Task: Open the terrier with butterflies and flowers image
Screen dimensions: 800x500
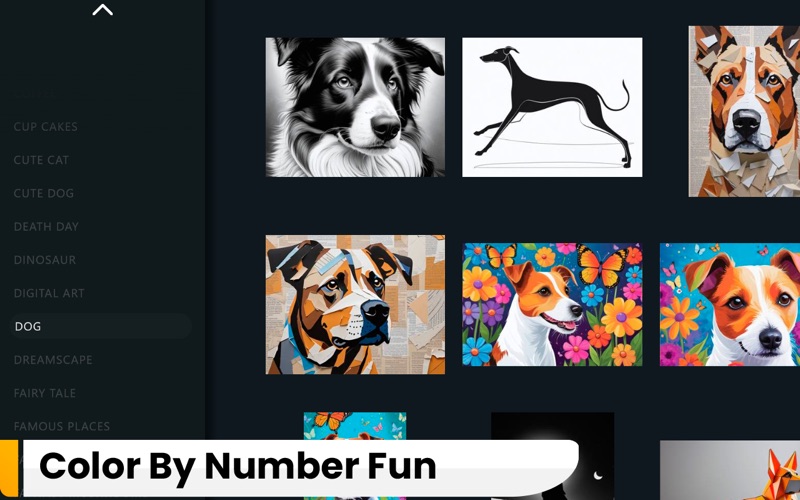Action: [552, 305]
